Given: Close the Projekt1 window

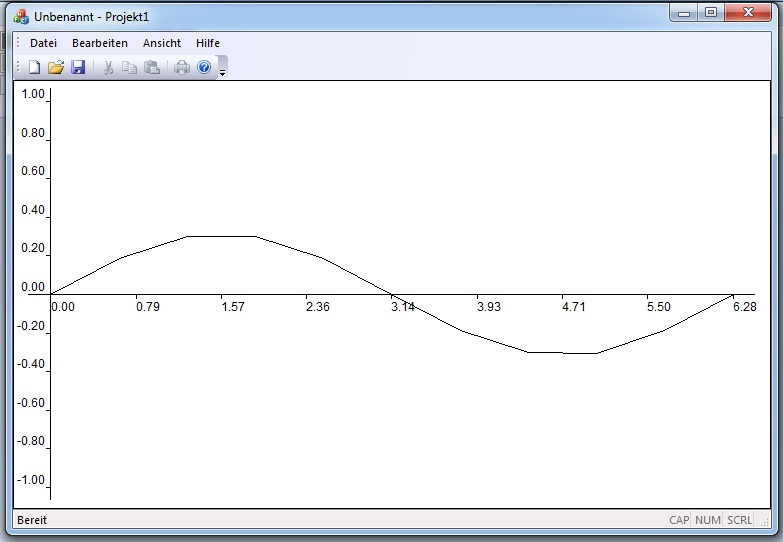Looking at the screenshot, I should pyautogui.click(x=748, y=13).
